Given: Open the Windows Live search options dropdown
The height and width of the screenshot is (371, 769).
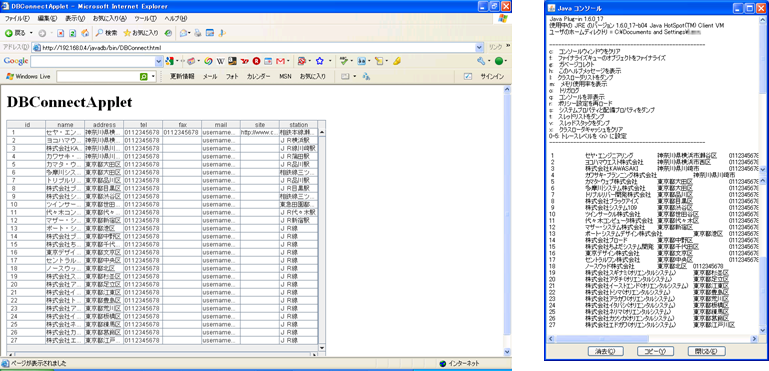Looking at the screenshot, I should coord(153,77).
